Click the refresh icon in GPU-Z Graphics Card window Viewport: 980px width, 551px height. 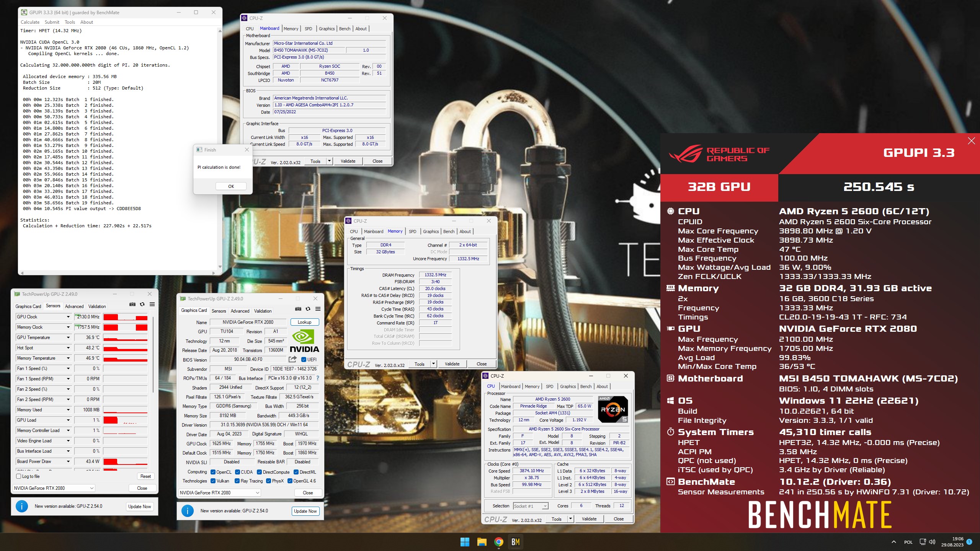[308, 309]
